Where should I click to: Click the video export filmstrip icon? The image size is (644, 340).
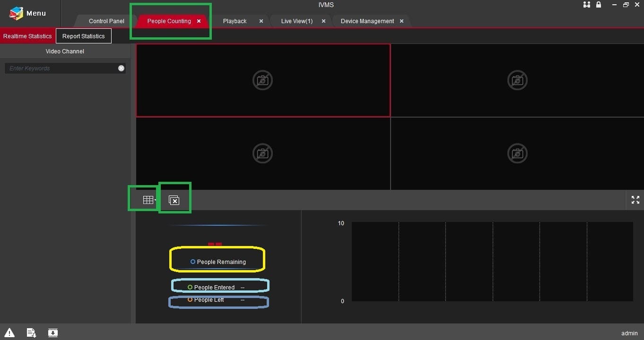pyautogui.click(x=52, y=332)
